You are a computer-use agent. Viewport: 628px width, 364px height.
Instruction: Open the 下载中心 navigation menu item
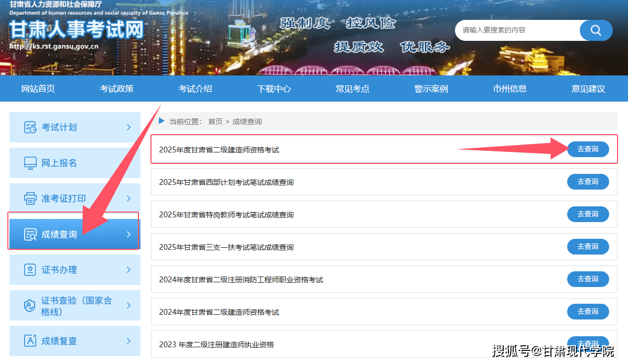tap(274, 89)
